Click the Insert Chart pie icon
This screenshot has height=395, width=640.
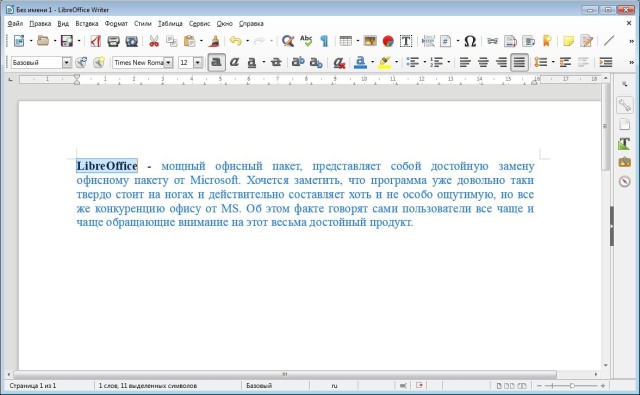[388, 41]
